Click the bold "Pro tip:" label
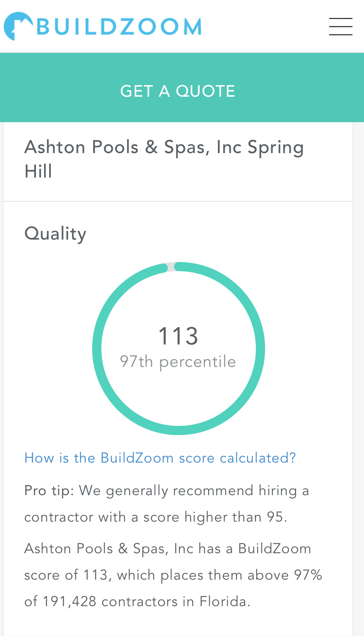The image size is (364, 636). coord(49,491)
